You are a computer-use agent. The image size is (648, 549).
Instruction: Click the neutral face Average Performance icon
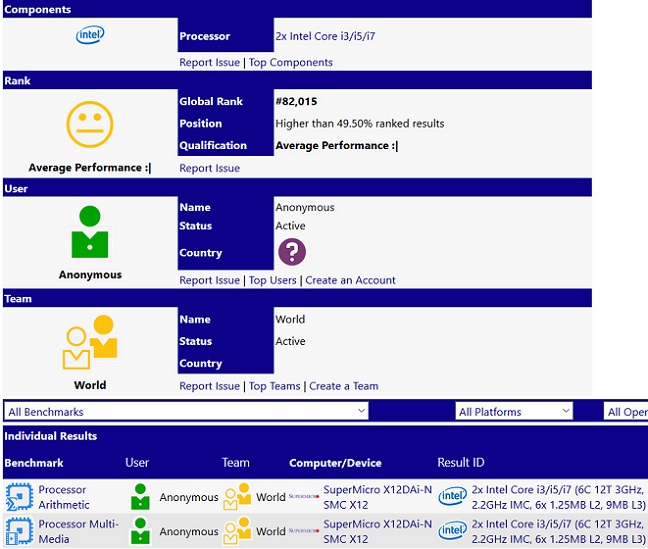pyautogui.click(x=90, y=124)
